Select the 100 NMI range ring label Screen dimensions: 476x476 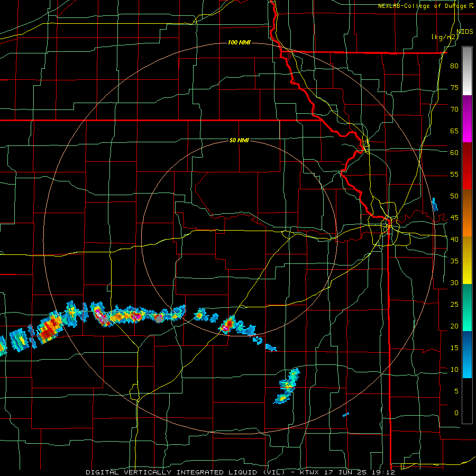[239, 42]
